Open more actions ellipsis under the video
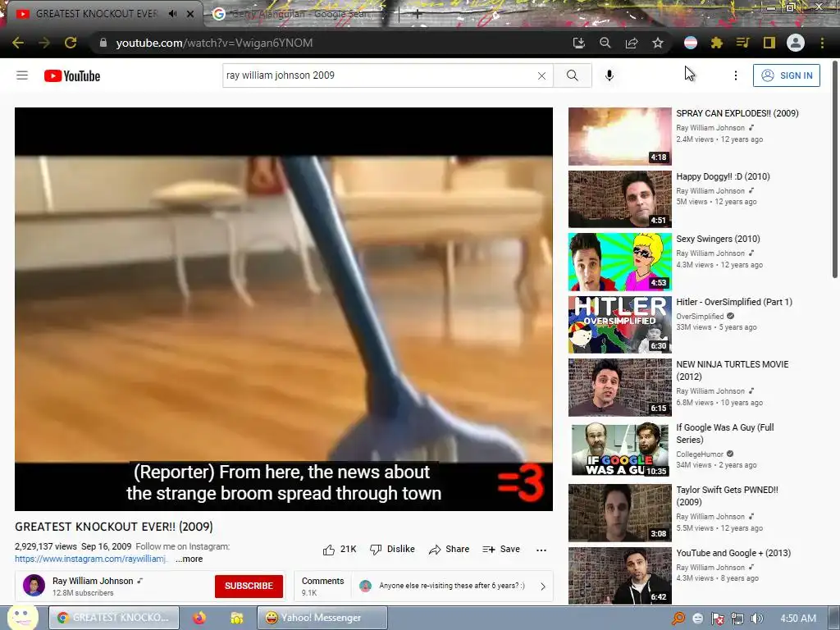Screen dimensions: 840x630 (541, 550)
